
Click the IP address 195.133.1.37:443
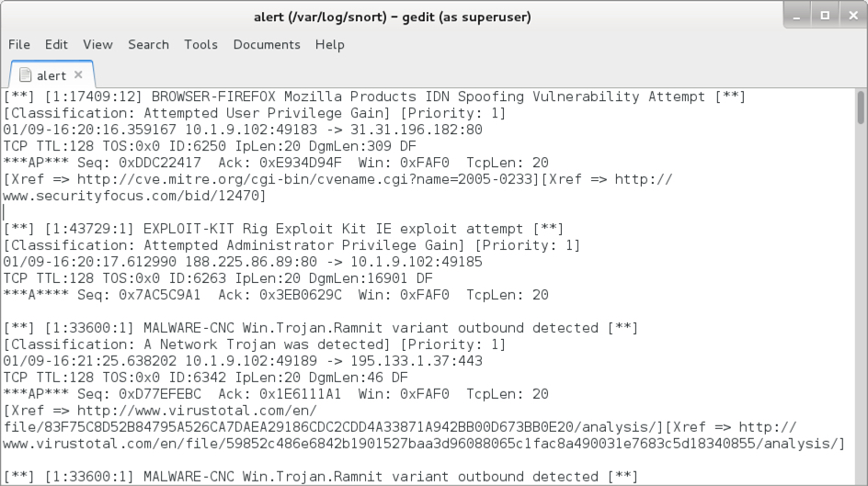coord(417,361)
